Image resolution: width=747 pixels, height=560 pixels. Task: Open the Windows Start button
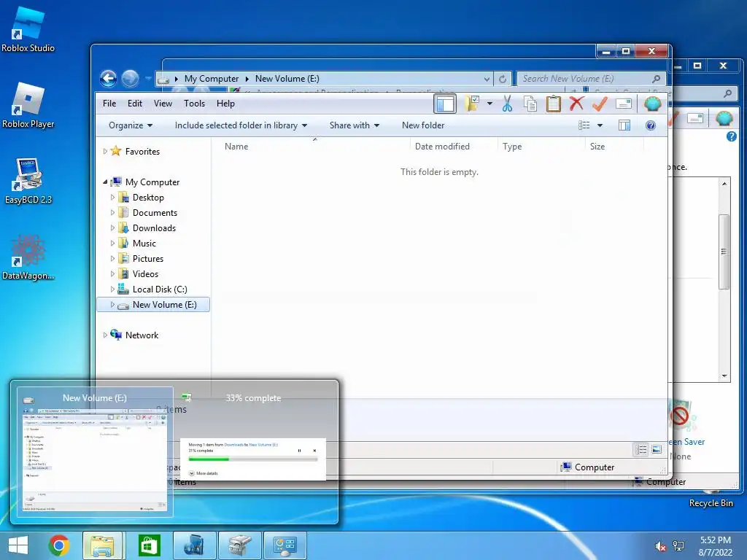coord(18,545)
